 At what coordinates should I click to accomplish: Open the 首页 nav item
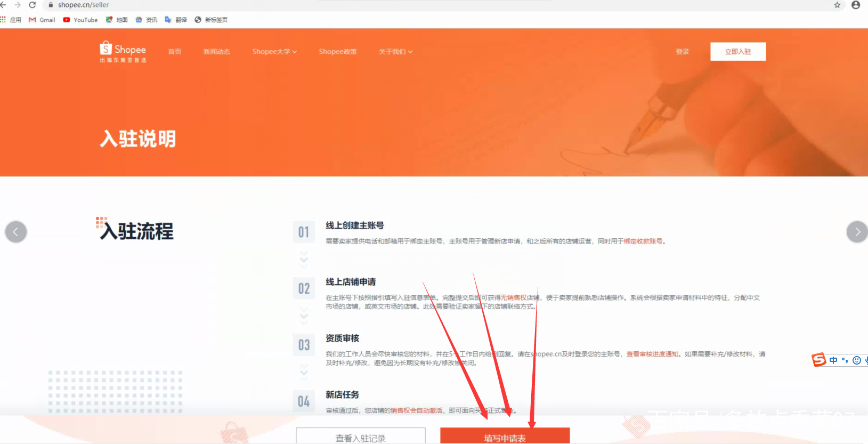[175, 52]
